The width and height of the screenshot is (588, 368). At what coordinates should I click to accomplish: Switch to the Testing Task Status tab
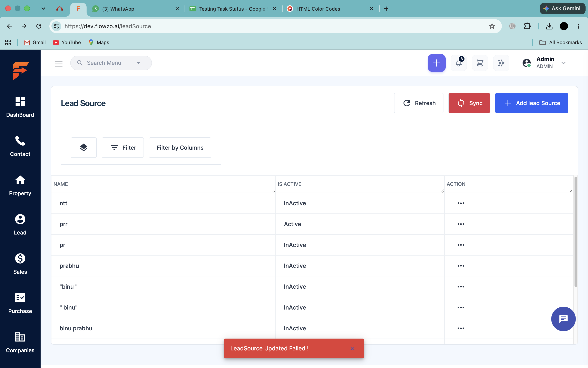coord(233,9)
